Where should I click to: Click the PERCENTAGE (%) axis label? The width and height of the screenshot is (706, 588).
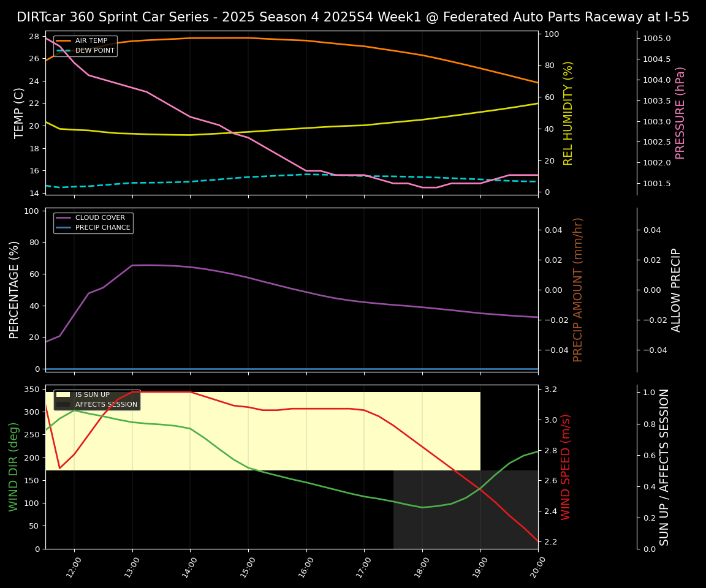(x=15, y=290)
